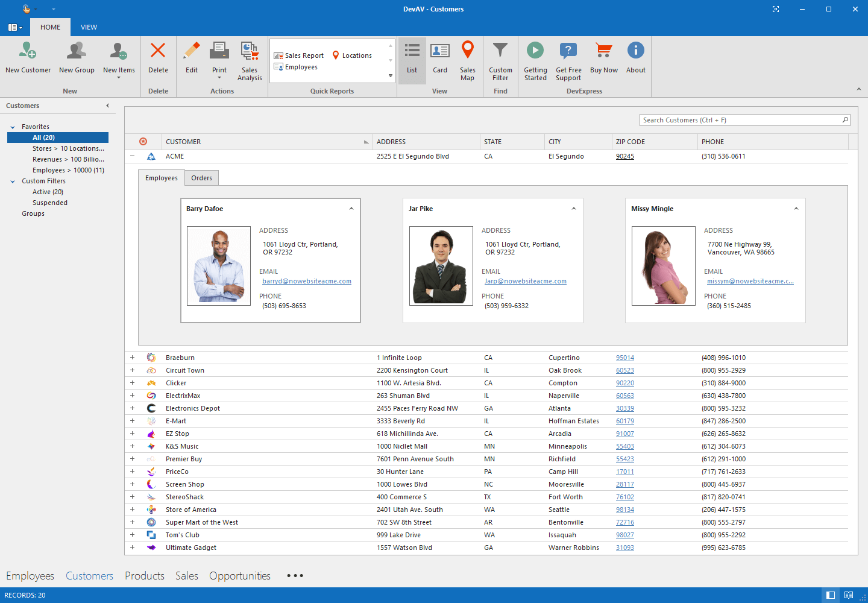The image size is (868, 603).
Task: Open the Print dropdown menu
Action: tap(219, 77)
